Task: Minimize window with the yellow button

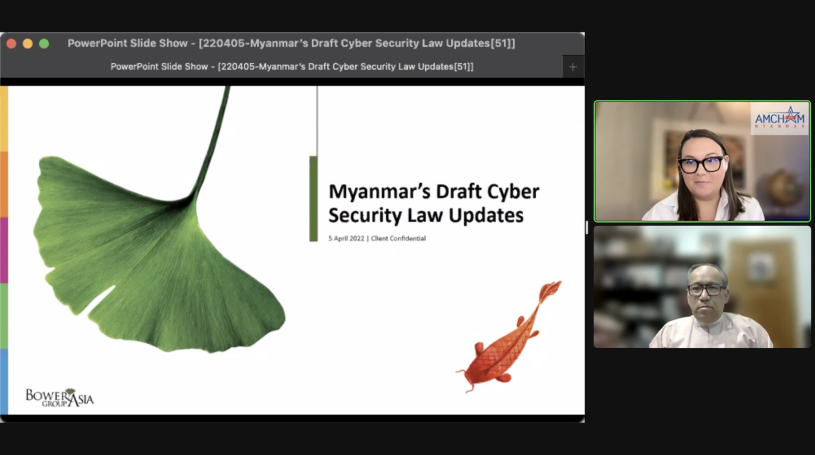Action: [27, 43]
